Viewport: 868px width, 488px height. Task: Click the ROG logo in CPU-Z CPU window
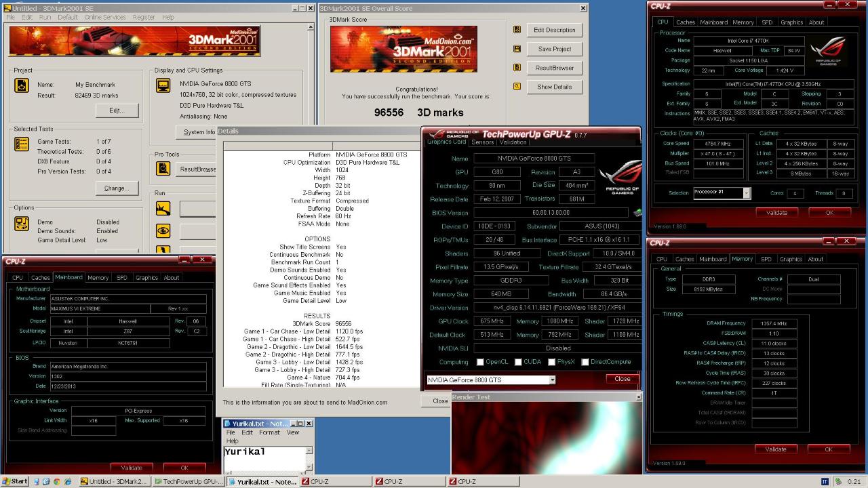829,53
